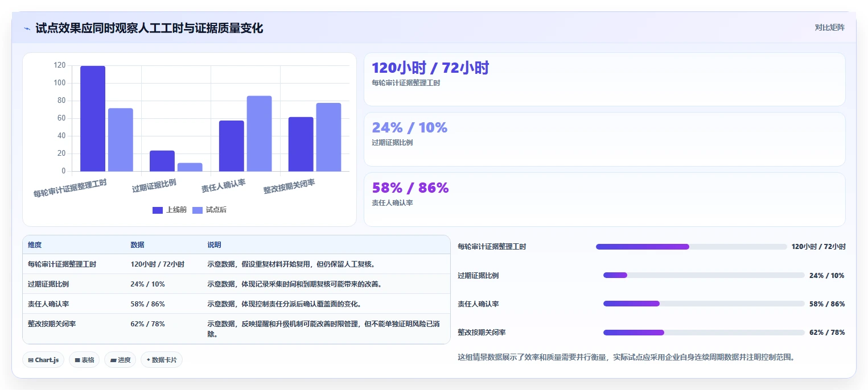
Task: Click the 对比矩阵 label in header
Action: [x=829, y=27]
